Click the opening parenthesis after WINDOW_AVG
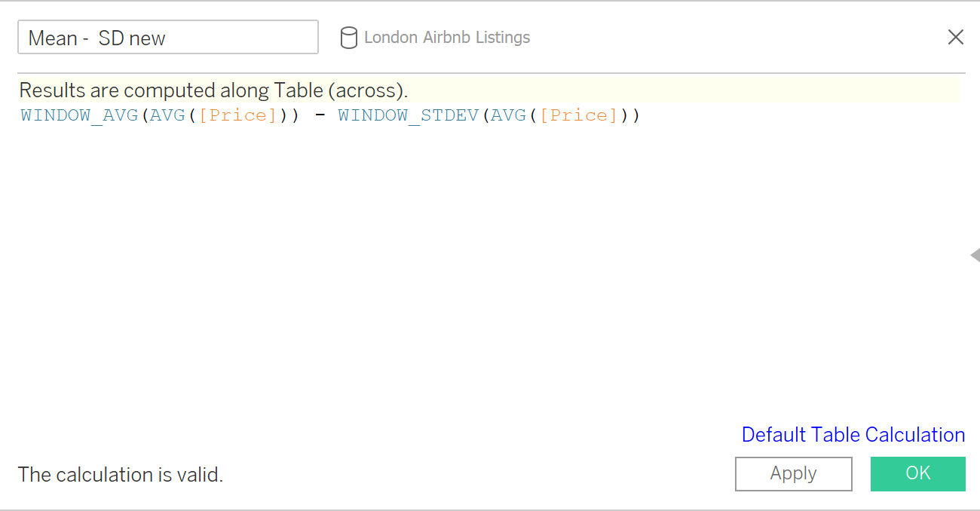The height and width of the screenshot is (511, 980). coord(144,115)
